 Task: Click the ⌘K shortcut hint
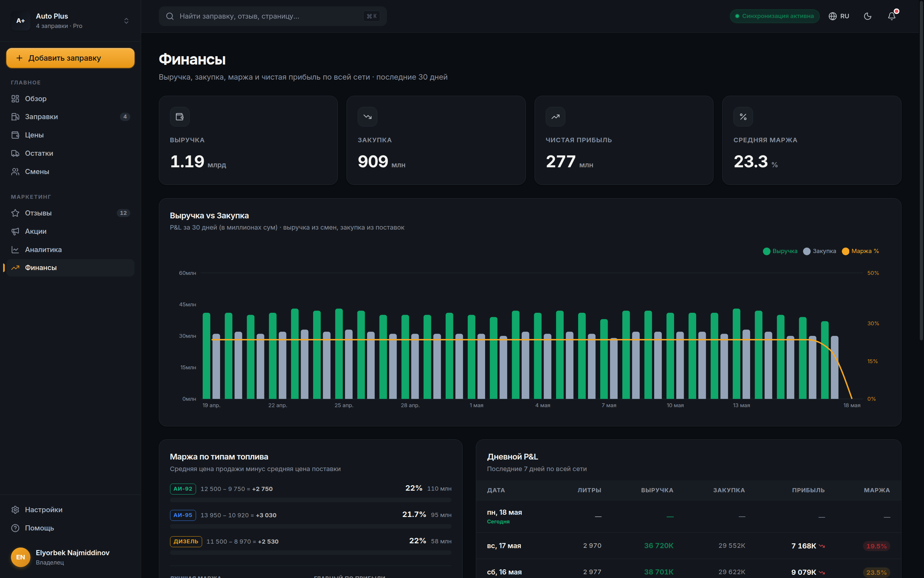pos(372,16)
